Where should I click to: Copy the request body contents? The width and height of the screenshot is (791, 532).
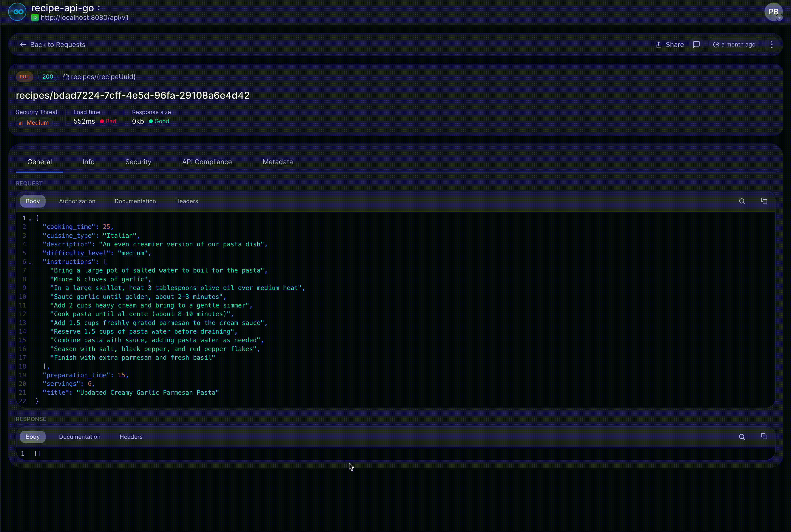764,201
